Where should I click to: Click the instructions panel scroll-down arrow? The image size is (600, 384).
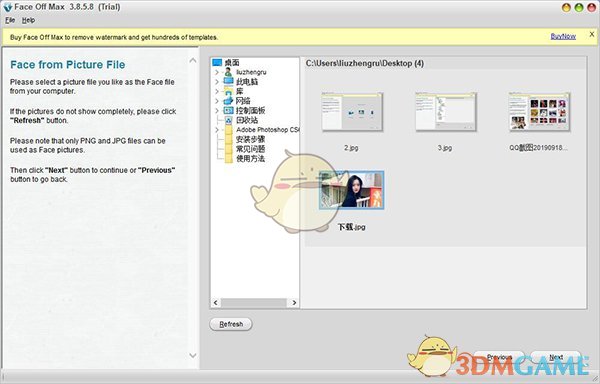point(193,355)
